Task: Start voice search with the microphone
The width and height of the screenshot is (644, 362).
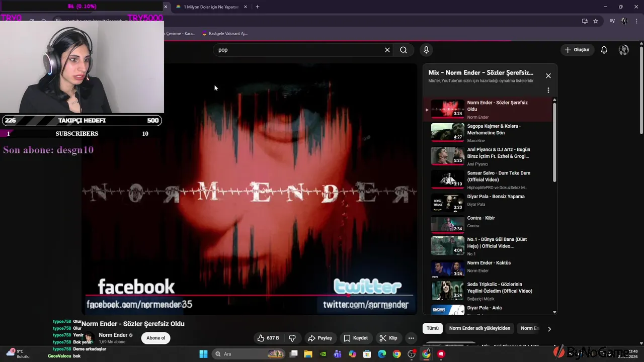Action: [426, 50]
